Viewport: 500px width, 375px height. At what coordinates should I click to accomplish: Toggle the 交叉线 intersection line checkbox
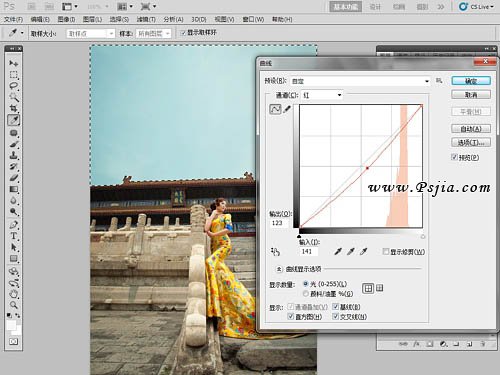(x=336, y=316)
